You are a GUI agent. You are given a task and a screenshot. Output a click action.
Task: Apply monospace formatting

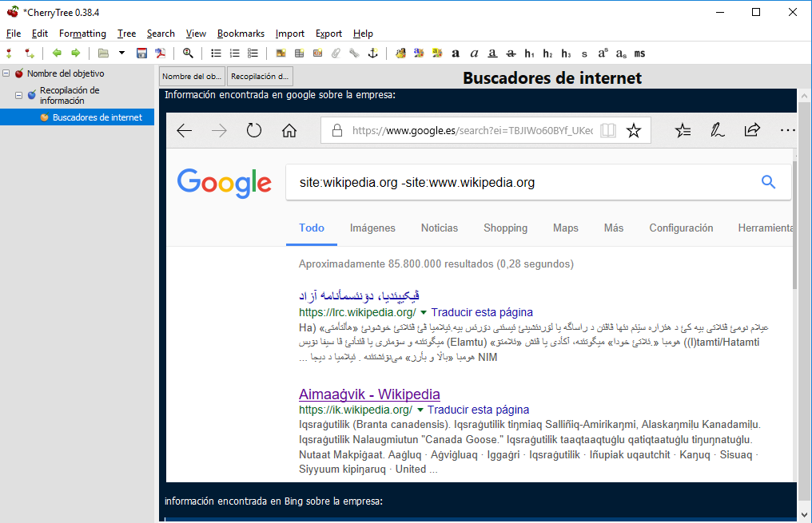(x=639, y=53)
